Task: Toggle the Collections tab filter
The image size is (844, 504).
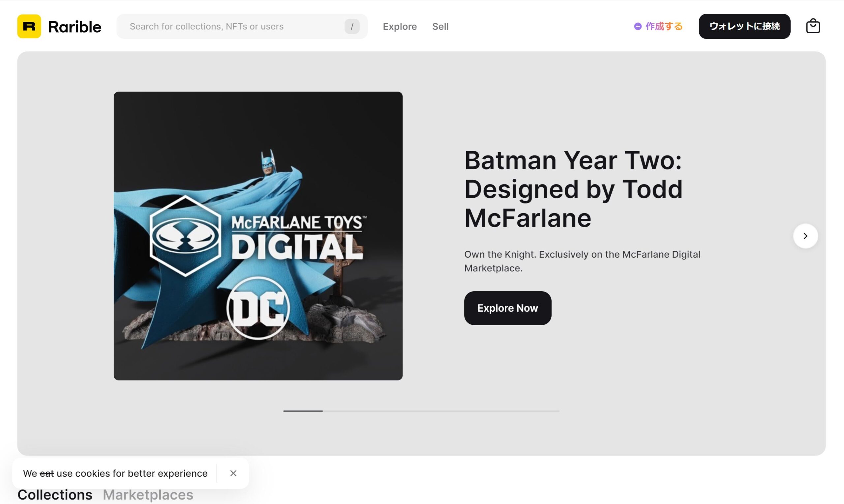Action: click(55, 494)
